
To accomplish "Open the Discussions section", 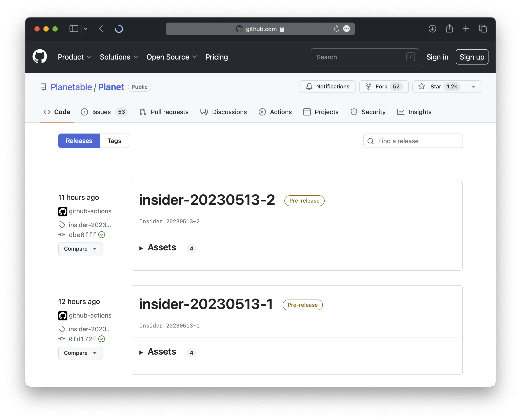I will (223, 112).
